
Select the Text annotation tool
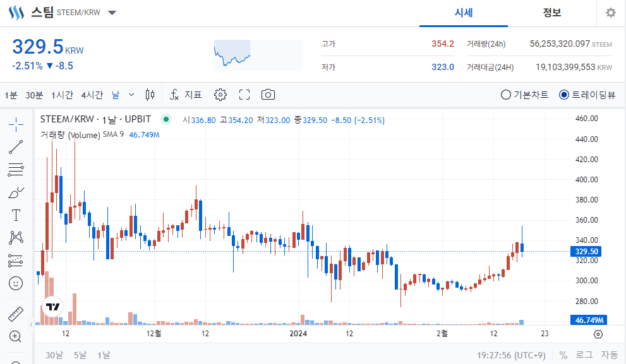(16, 215)
